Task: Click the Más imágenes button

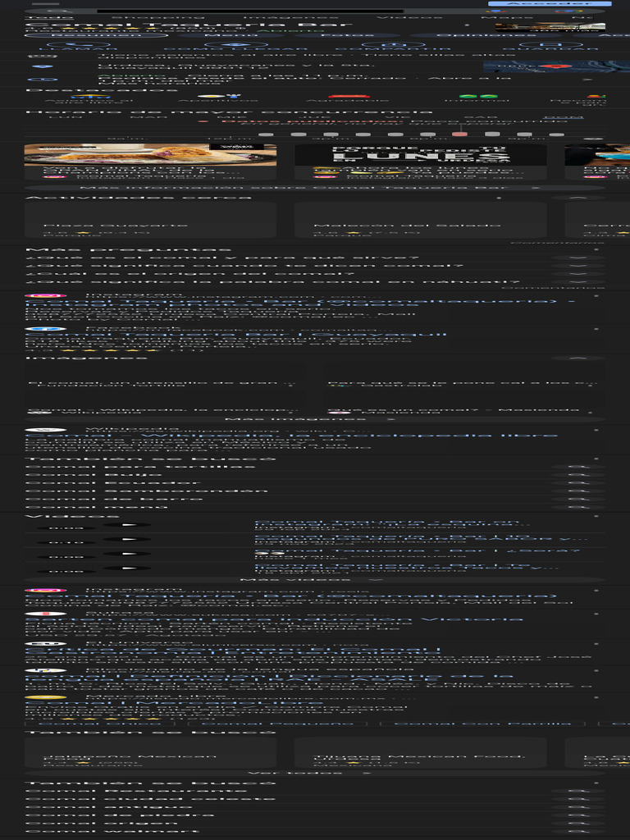Action: pyautogui.click(x=315, y=419)
